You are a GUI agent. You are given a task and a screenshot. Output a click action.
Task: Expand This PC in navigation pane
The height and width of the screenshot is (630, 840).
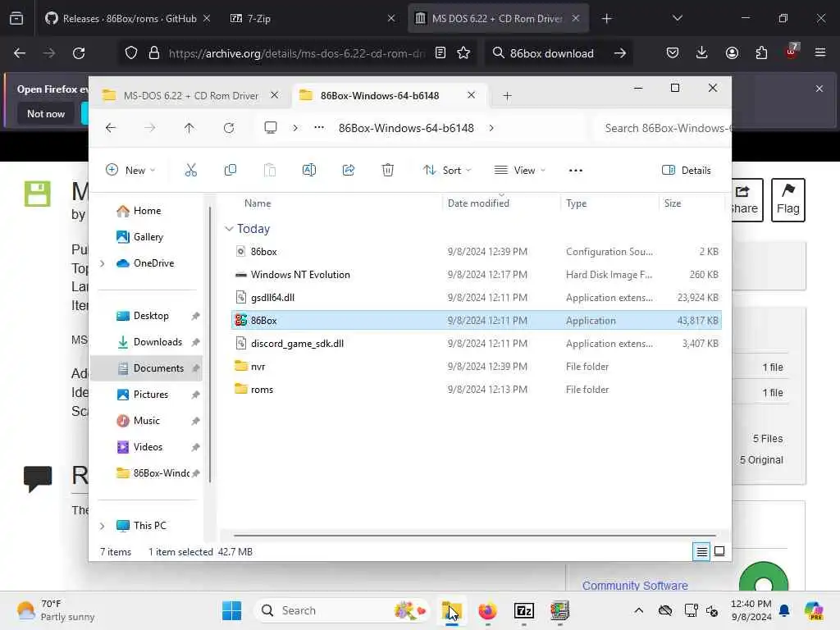(103, 526)
